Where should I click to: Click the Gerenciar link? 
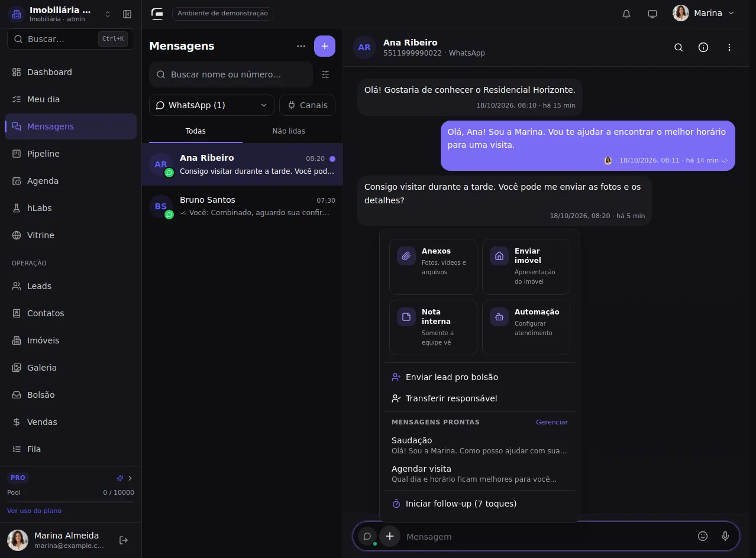tap(552, 422)
